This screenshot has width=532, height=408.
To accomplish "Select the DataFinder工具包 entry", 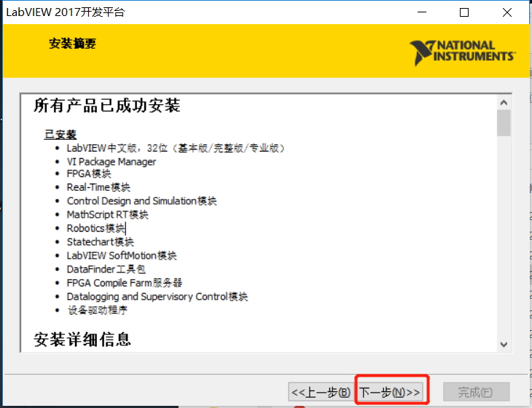I will (x=106, y=270).
